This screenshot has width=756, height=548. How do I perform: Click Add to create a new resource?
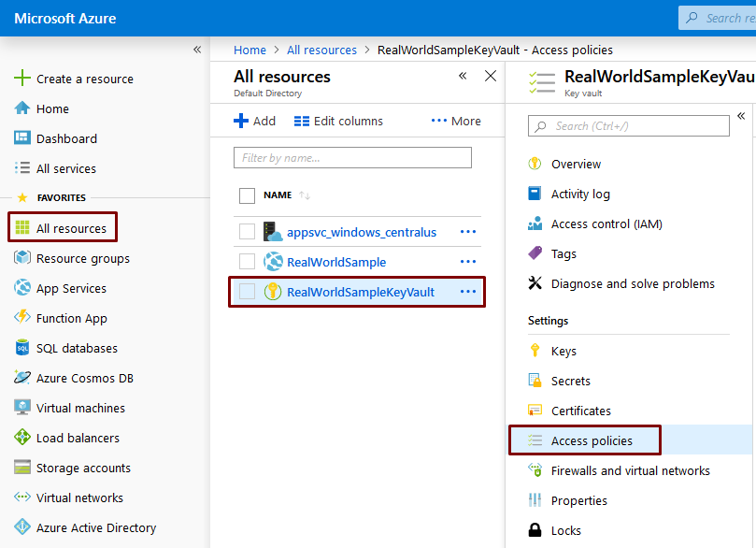253,121
